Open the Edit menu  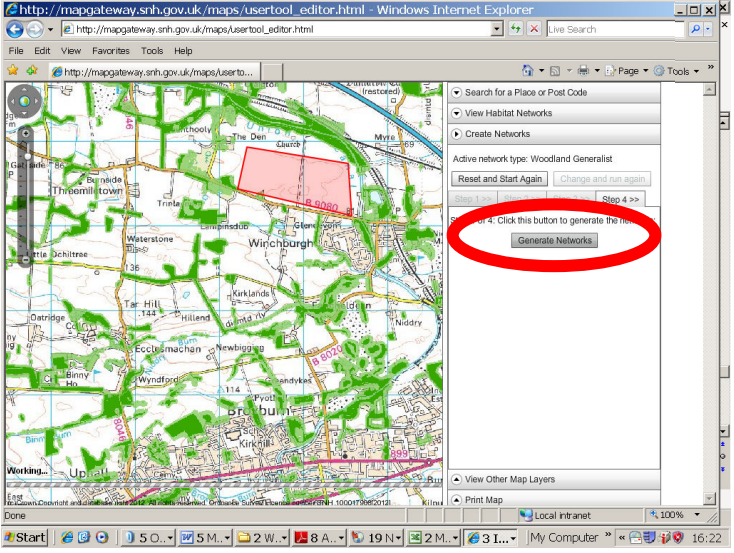tap(42, 51)
